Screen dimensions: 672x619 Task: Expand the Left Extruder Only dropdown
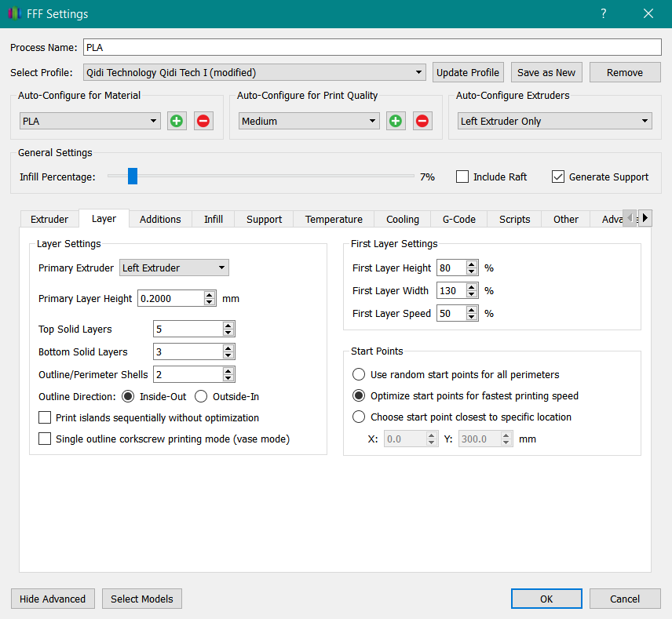point(554,122)
